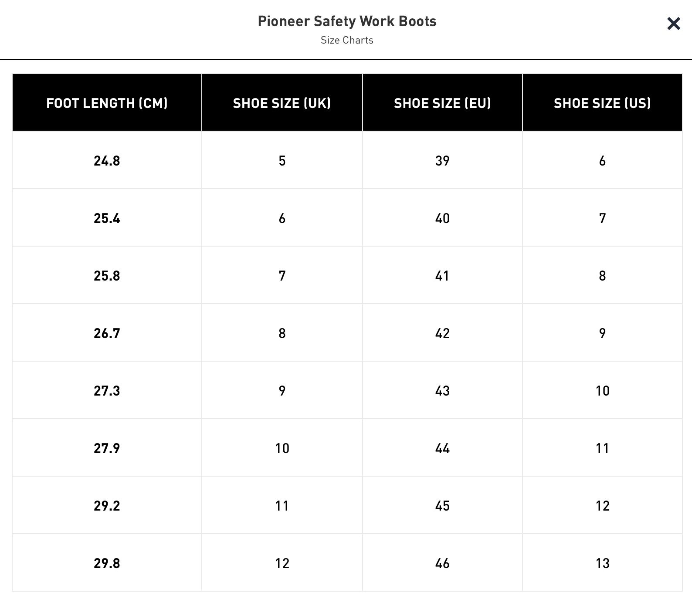The image size is (692, 616).
Task: Click the Shoe Size (UK) column header
Action: coord(282,103)
